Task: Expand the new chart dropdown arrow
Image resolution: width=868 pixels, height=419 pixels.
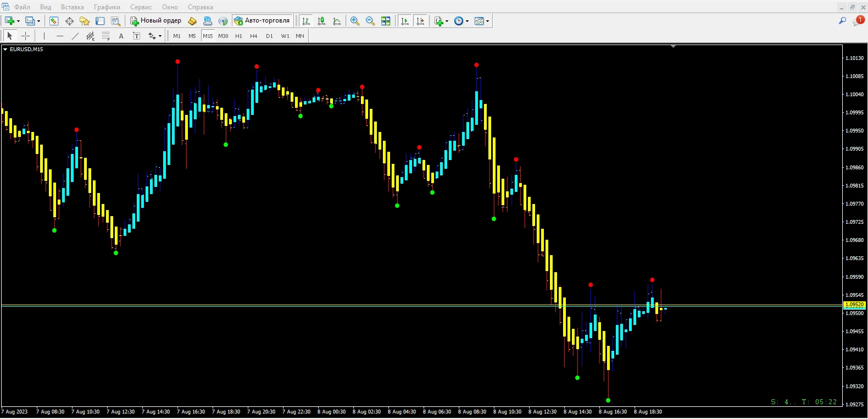Action: tap(18, 21)
